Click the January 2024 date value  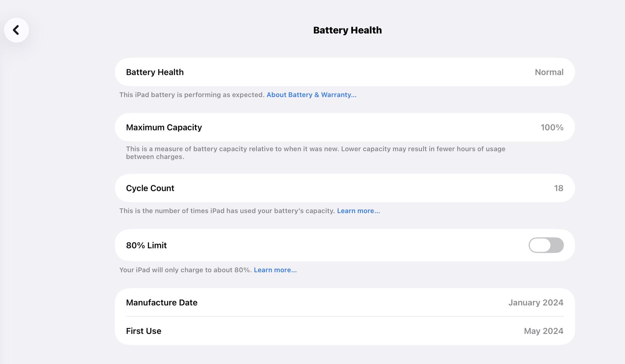536,303
